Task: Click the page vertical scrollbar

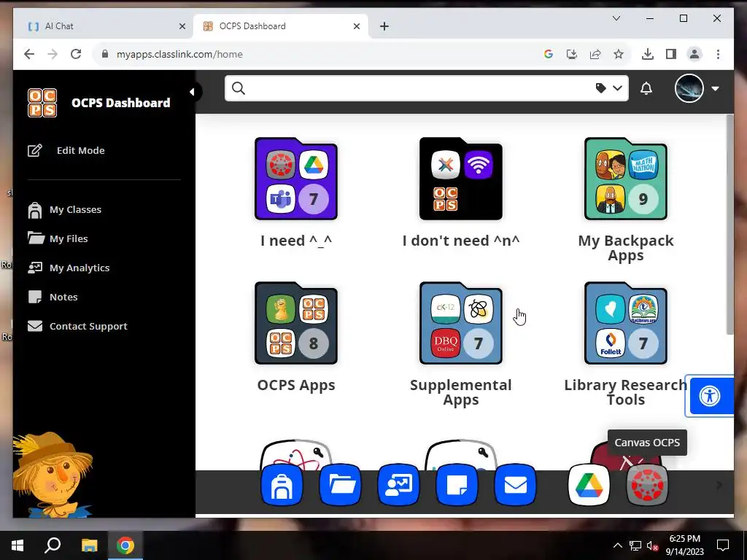Action: coord(729,224)
